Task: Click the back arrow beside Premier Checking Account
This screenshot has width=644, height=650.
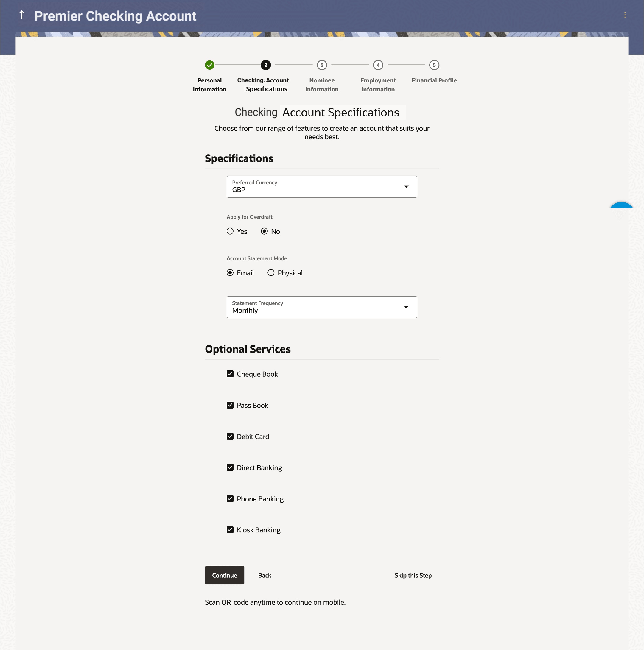Action: 22,15
